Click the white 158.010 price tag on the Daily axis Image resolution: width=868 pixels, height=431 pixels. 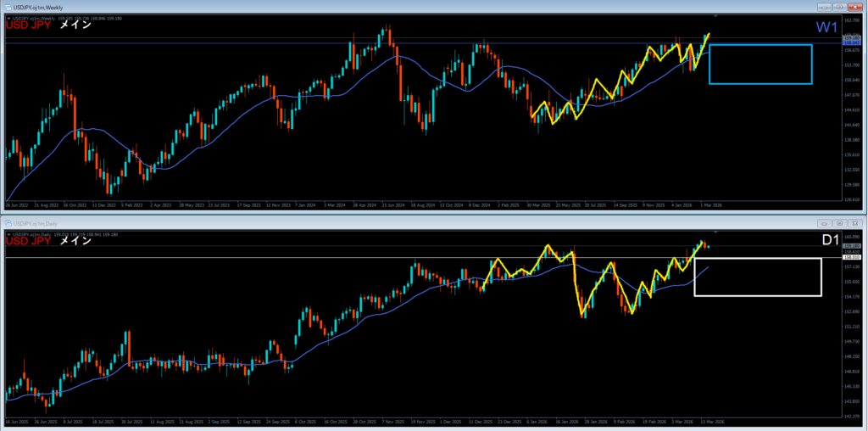click(851, 257)
